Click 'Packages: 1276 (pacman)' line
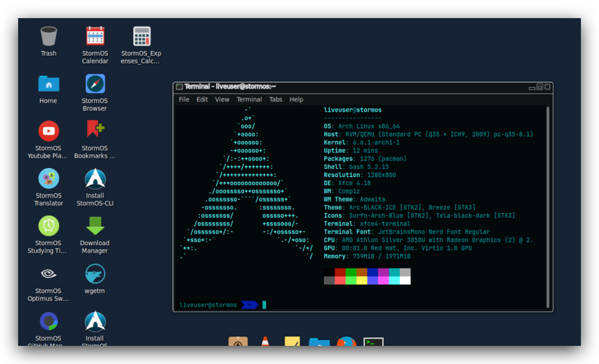This screenshot has height=364, width=599. click(365, 159)
